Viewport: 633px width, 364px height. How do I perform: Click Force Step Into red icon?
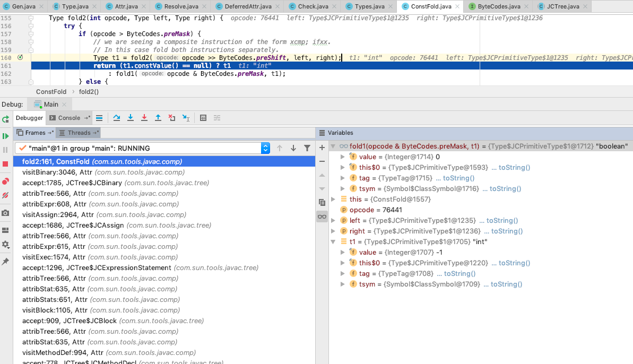coord(144,118)
